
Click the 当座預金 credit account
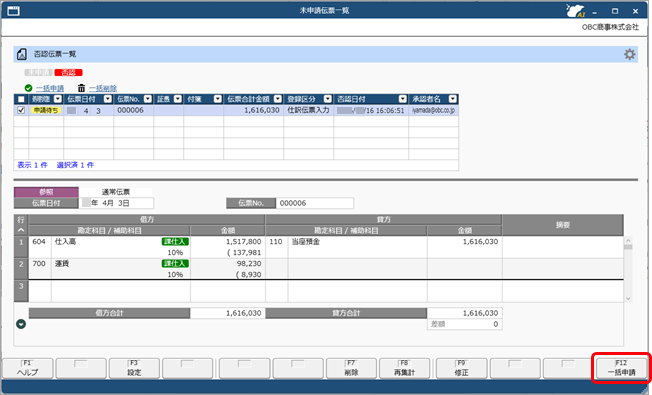(x=306, y=242)
